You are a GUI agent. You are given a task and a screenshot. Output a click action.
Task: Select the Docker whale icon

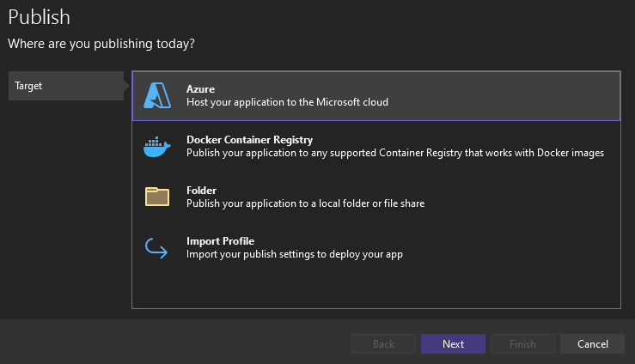[x=157, y=147]
